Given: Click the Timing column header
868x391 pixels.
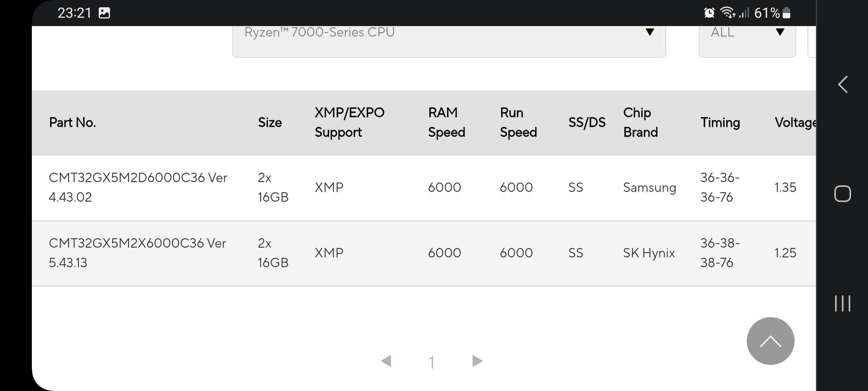Looking at the screenshot, I should (720, 123).
